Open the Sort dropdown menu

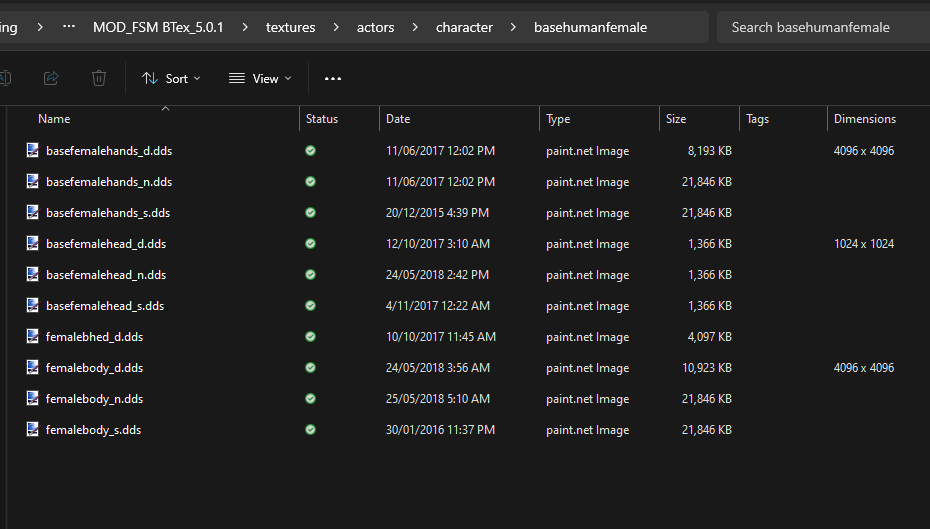pyautogui.click(x=171, y=78)
